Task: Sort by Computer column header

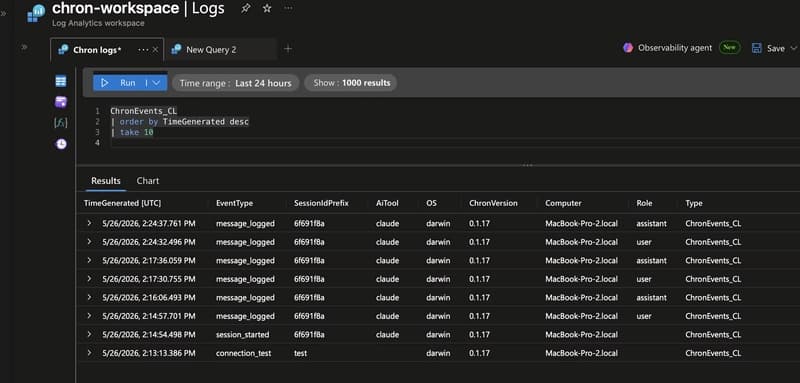Action: (563, 203)
